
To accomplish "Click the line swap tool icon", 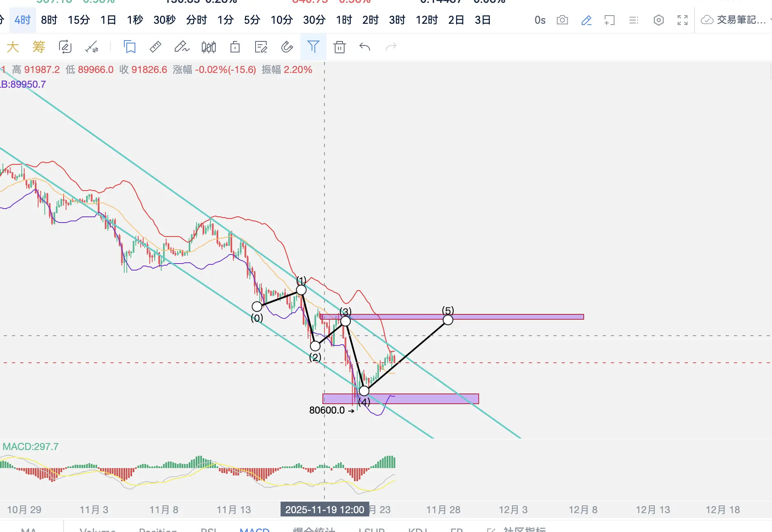I will click(91, 47).
